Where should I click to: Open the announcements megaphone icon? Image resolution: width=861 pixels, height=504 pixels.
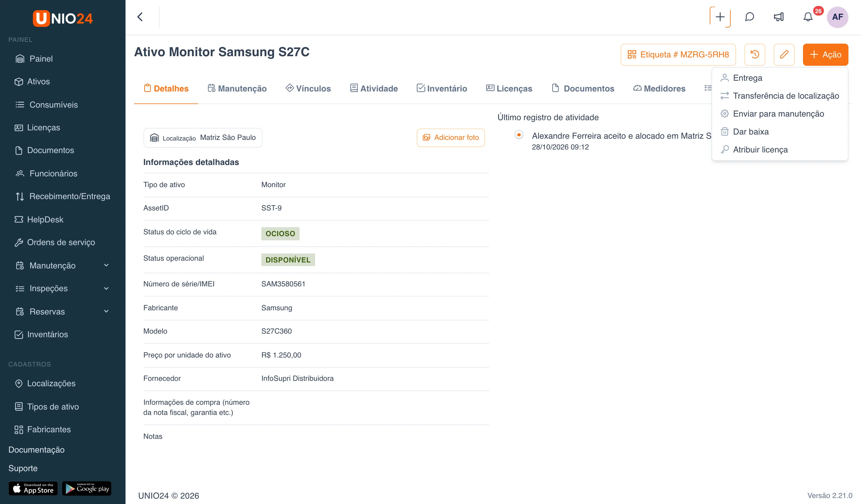coord(779,17)
